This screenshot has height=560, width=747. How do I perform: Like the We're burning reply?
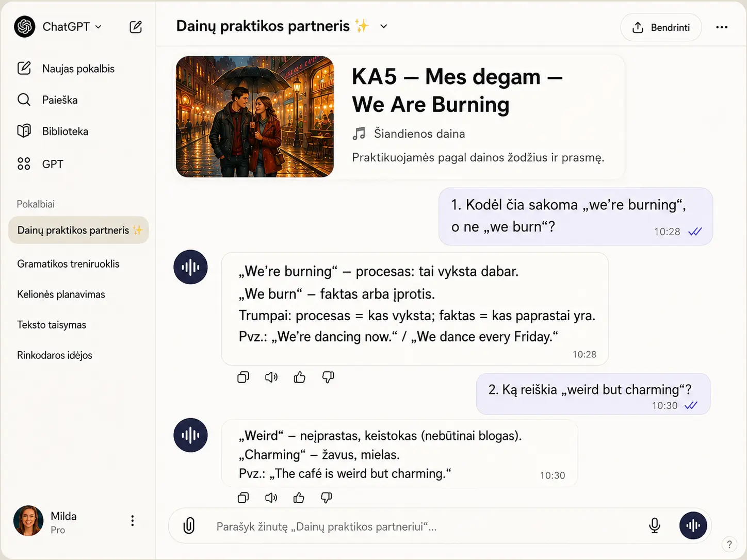pyautogui.click(x=300, y=377)
